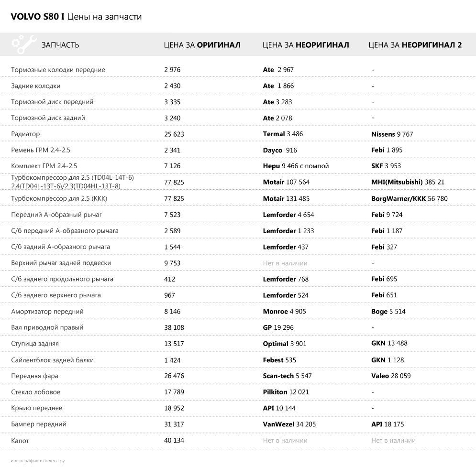This screenshot has height=467, width=476.
Task: Select the MHI(Mitsubishi) price entry
Action: coord(408,182)
